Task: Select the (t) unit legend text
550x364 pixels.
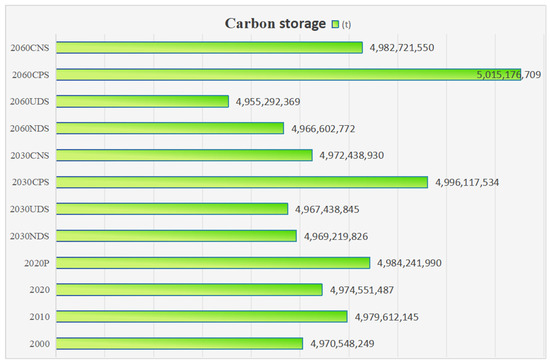Action: tap(346, 25)
